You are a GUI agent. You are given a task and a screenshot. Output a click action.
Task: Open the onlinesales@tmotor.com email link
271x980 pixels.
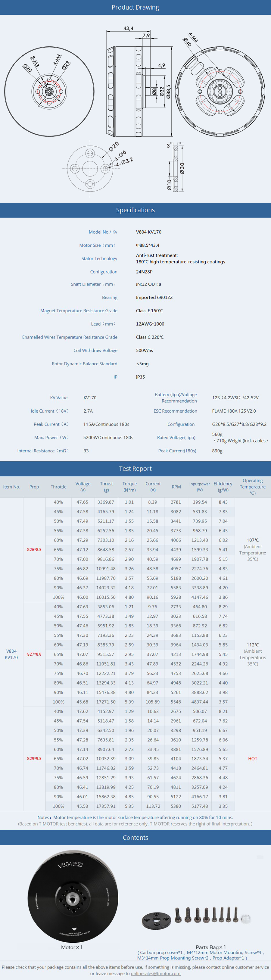[x=155, y=974]
